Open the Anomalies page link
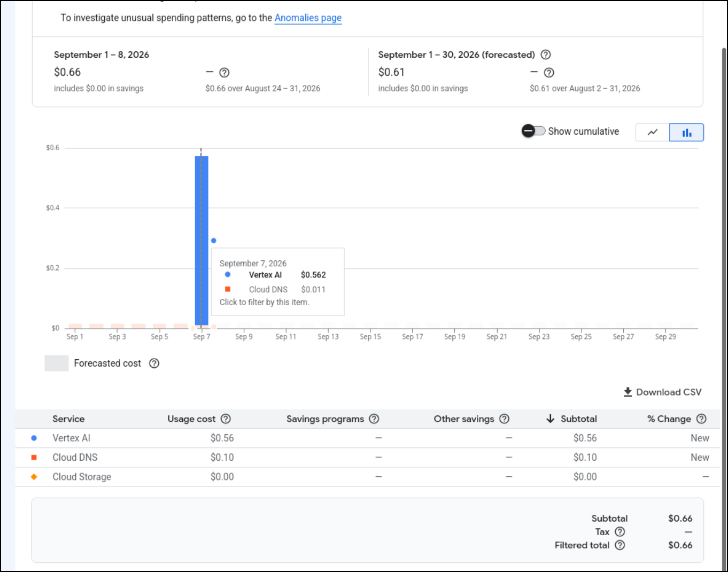This screenshot has height=572, width=728. (x=308, y=18)
